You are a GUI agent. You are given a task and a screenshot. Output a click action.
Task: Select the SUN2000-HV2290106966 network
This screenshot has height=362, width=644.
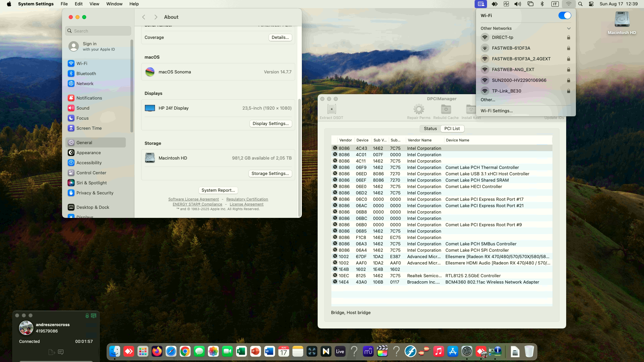coord(526,80)
